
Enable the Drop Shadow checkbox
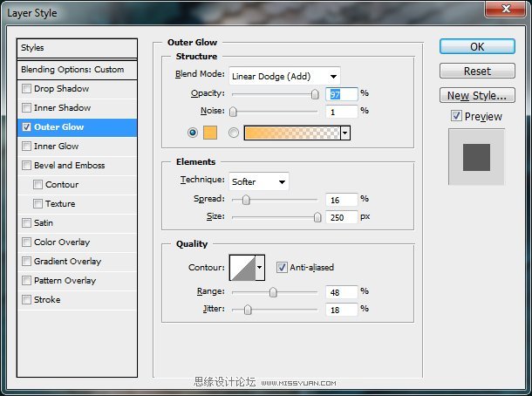(26, 89)
